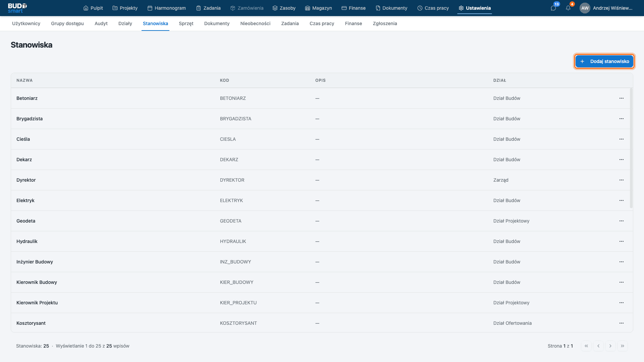Switch to the Dokumenty settings tab
The height and width of the screenshot is (362, 644).
[x=217, y=23]
